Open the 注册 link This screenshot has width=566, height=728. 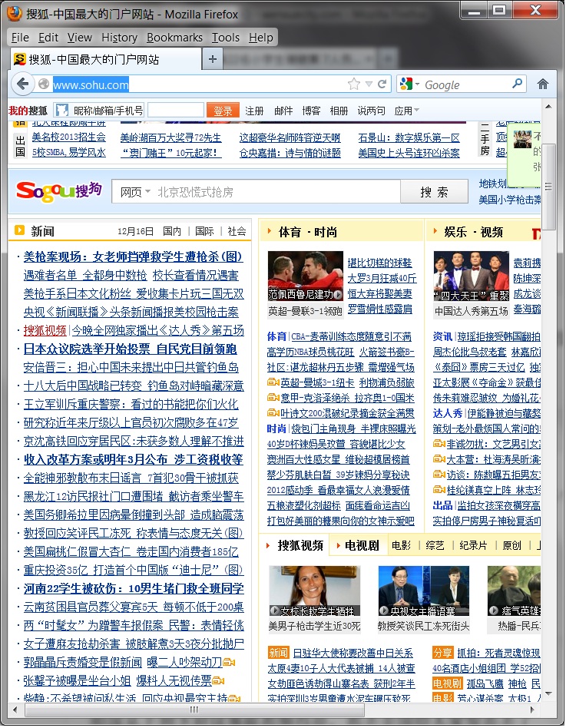254,111
